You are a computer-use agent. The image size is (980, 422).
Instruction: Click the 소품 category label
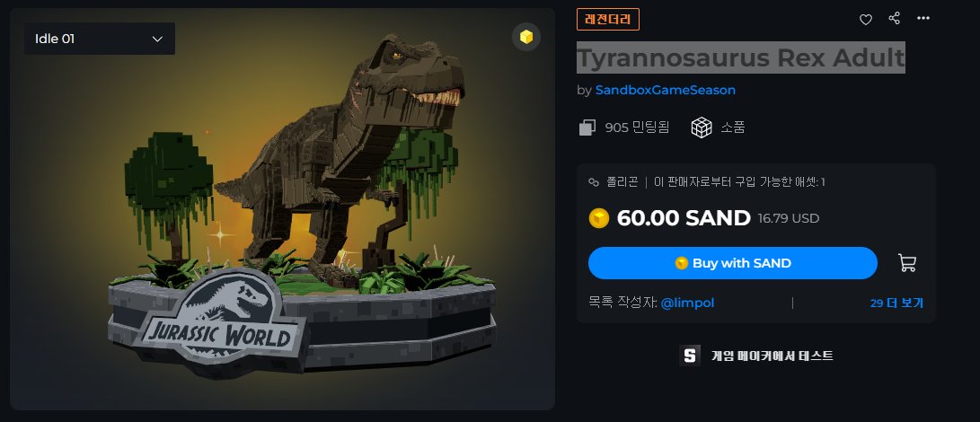coord(732,127)
